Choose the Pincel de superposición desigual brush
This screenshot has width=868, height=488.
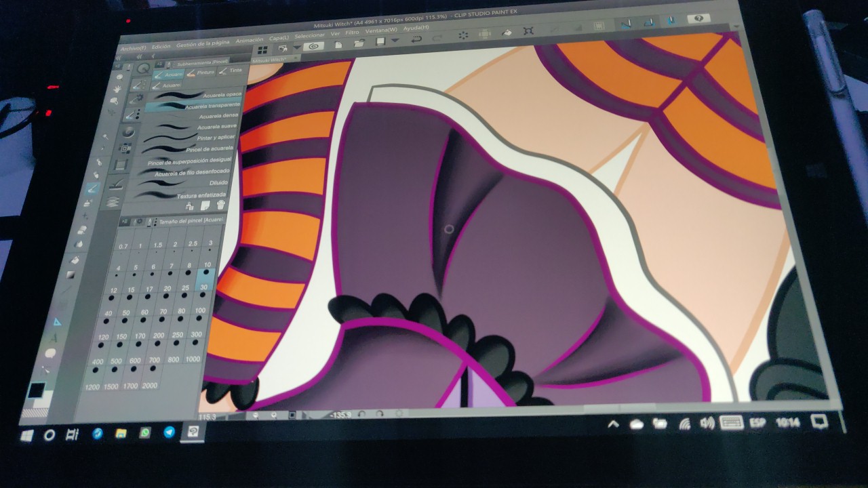184,160
